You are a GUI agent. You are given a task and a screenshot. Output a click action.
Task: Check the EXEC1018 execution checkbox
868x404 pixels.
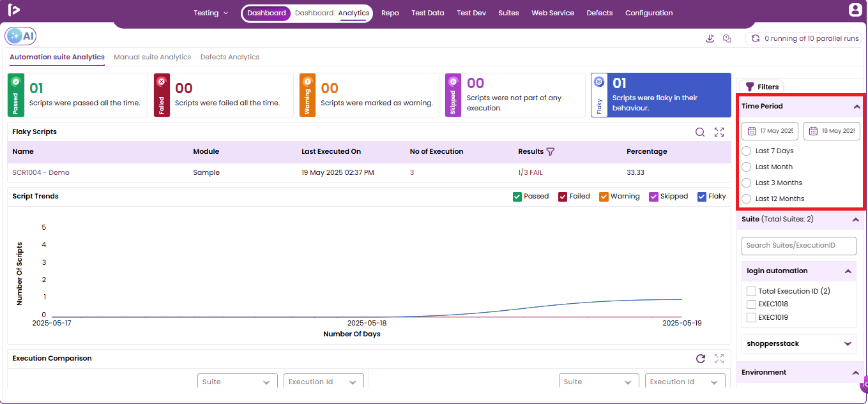pos(751,304)
